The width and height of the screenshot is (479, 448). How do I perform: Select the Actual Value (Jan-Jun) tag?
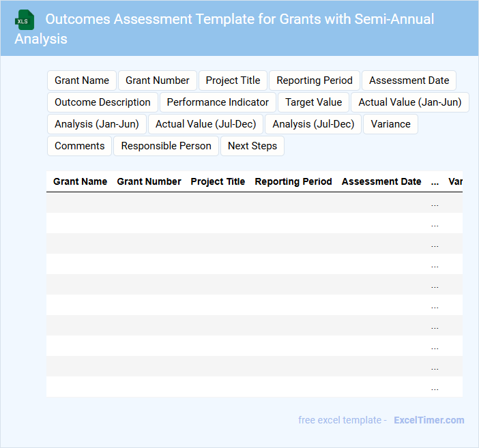tap(409, 102)
